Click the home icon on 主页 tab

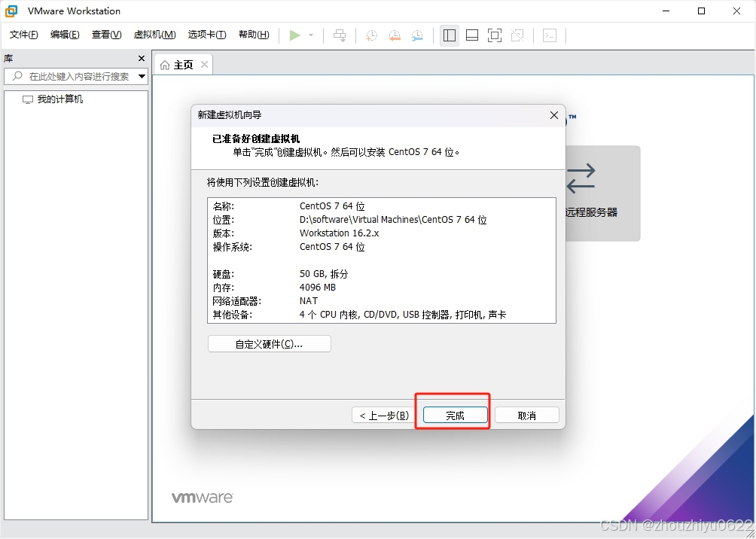(165, 65)
